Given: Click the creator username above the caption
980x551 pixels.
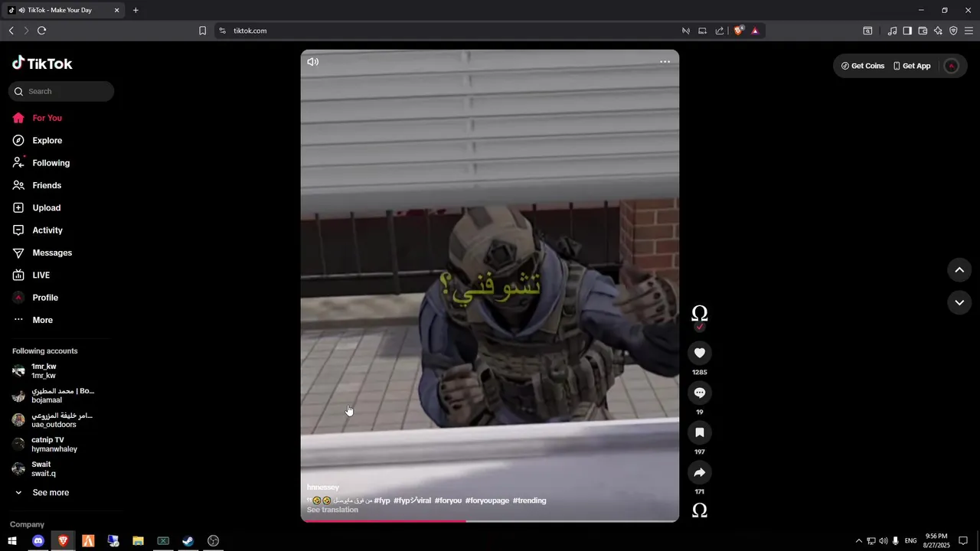Looking at the screenshot, I should [322, 487].
